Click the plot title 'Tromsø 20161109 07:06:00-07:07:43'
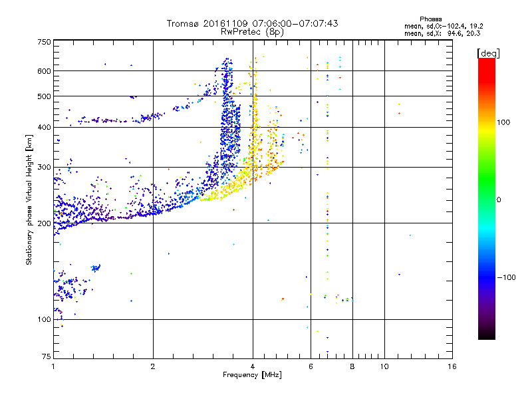532x399 pixels. click(252, 23)
